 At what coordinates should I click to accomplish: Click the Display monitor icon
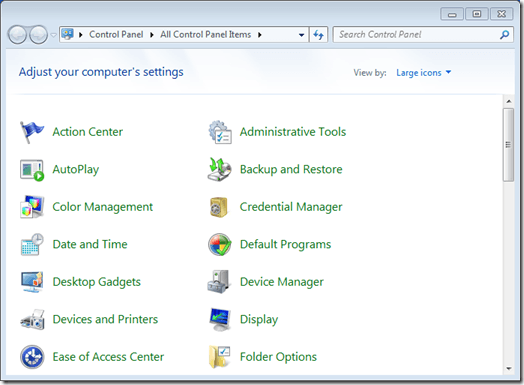(220, 319)
